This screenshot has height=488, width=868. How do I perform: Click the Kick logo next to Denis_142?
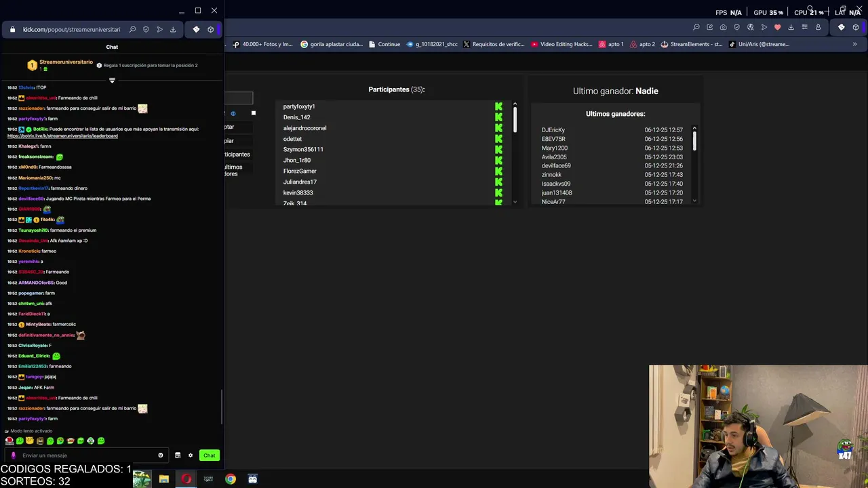pos(498,117)
